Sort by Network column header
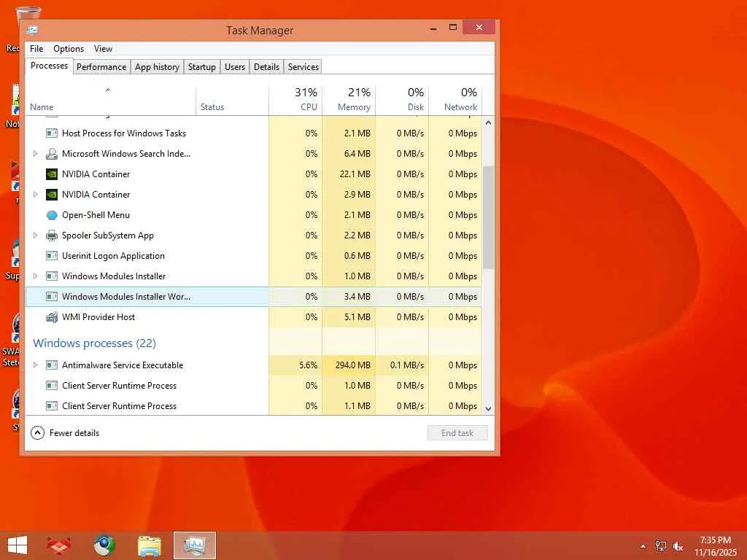This screenshot has height=560, width=747. point(455,101)
